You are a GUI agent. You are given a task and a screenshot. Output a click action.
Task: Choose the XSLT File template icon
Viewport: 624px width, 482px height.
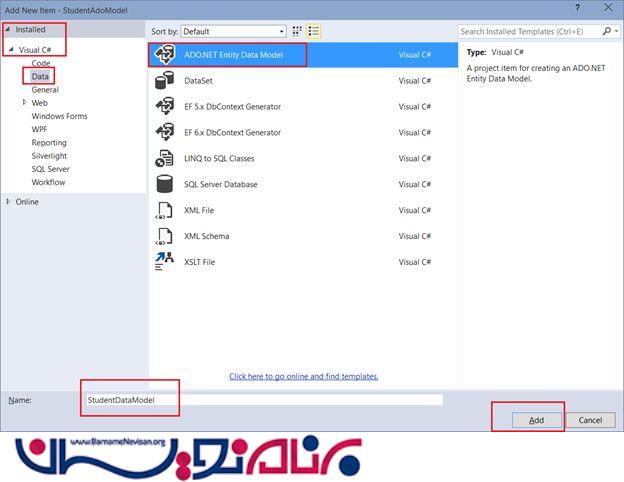[x=166, y=262]
